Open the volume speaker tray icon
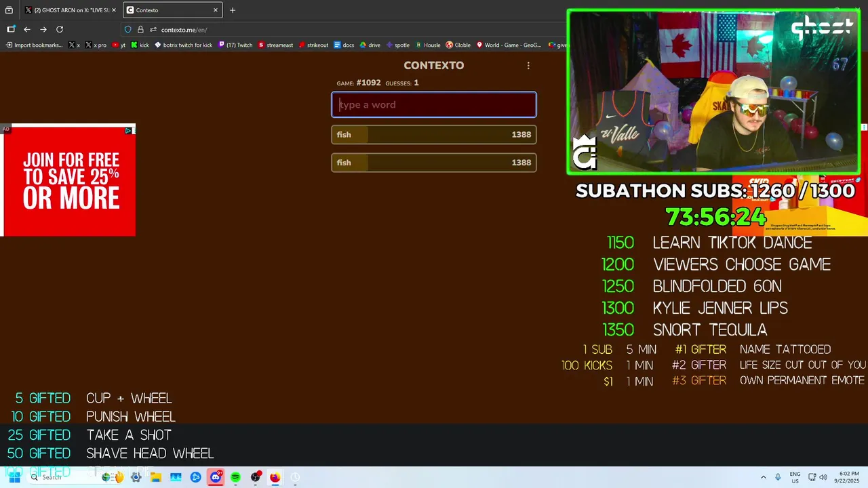 click(823, 477)
